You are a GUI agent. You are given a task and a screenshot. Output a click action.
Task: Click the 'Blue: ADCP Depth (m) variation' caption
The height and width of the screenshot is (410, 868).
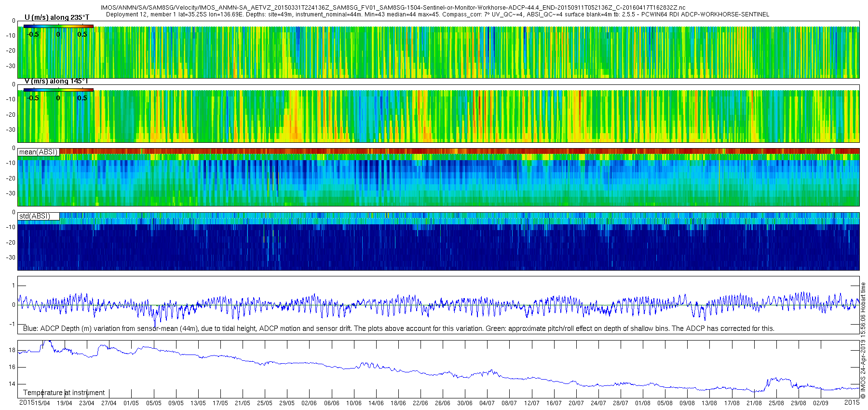398,328
